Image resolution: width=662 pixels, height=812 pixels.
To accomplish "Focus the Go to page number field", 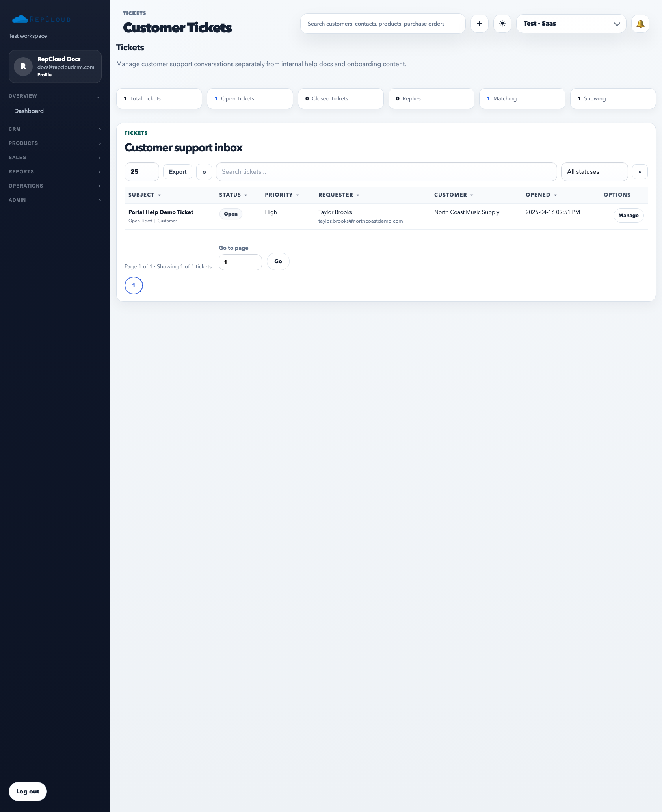I will [x=240, y=262].
